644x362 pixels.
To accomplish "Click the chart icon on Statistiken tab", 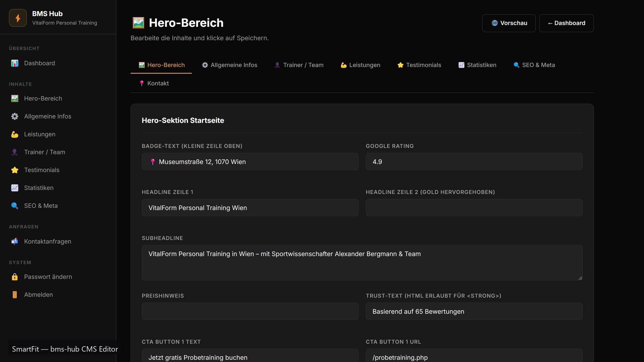I will [462, 65].
